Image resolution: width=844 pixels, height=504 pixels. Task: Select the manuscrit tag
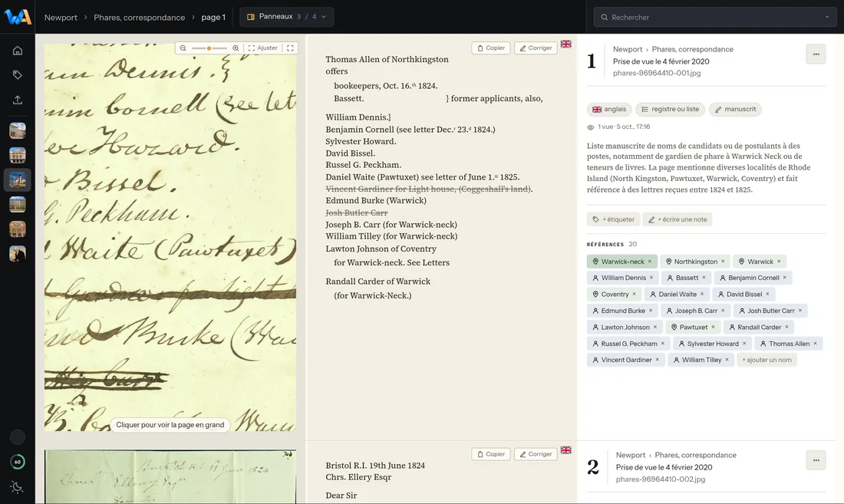(735, 110)
